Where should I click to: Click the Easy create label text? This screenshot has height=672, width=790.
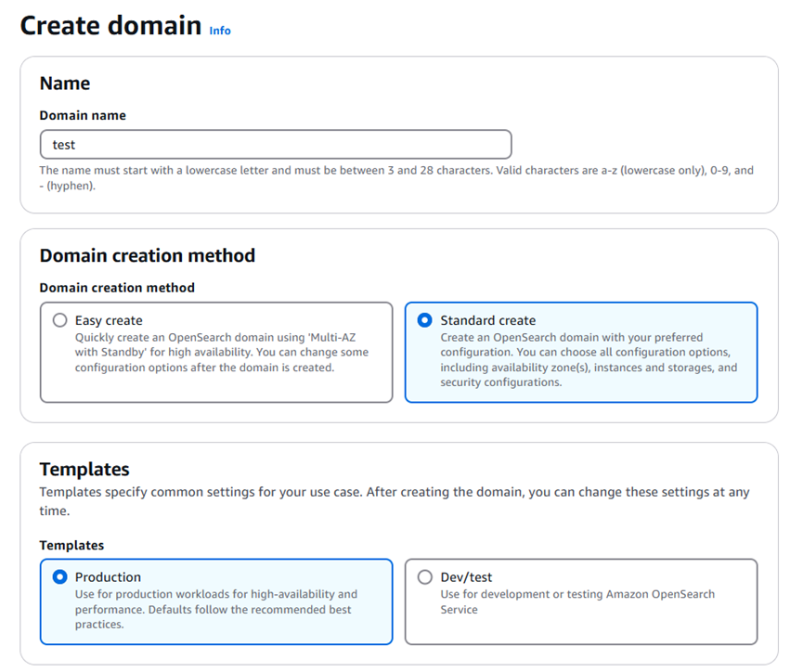109,320
